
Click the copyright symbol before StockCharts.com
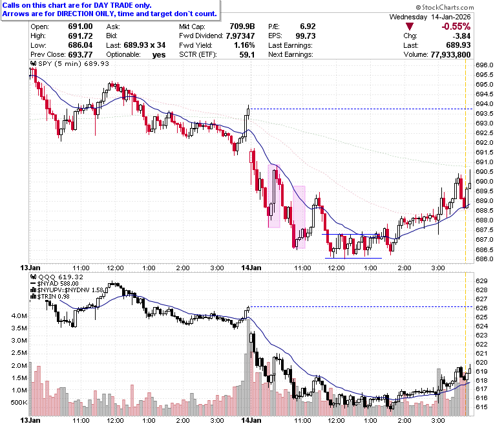418,7
